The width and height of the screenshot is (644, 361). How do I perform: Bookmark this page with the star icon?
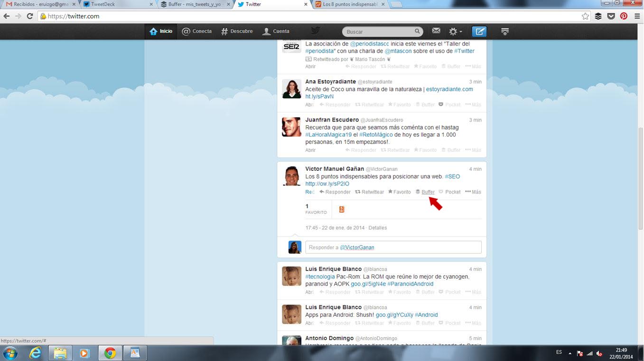(586, 16)
